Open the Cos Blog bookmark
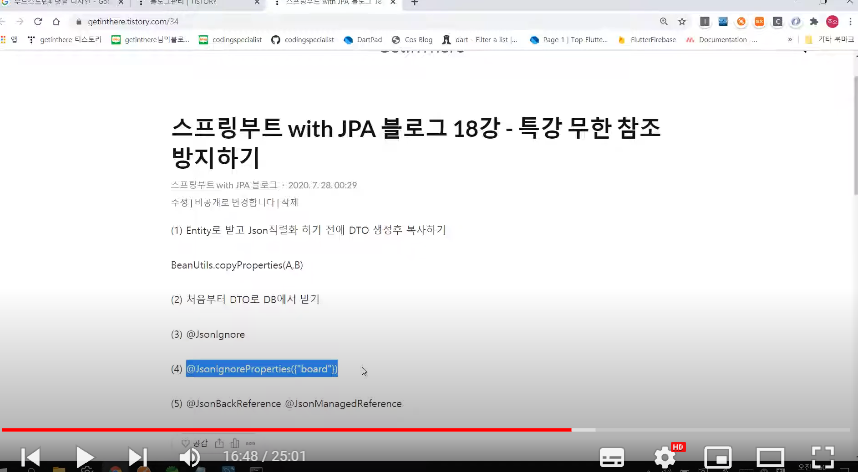The height and width of the screenshot is (472, 858). click(x=412, y=39)
